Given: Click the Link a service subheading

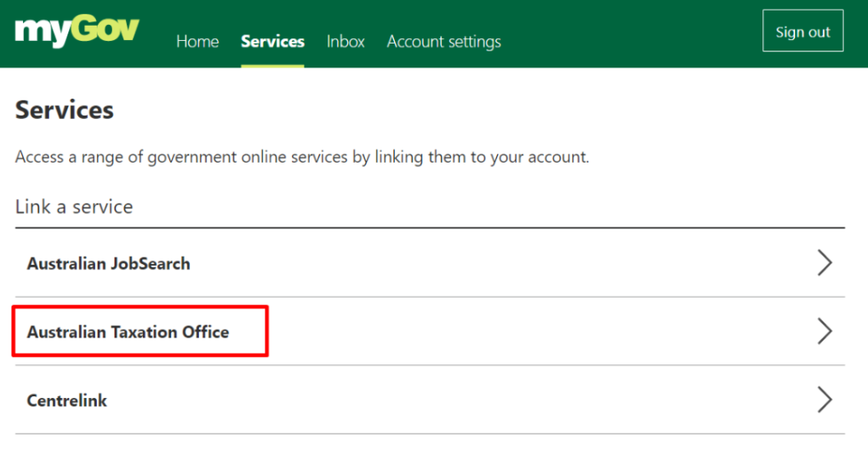Looking at the screenshot, I should 75,207.
